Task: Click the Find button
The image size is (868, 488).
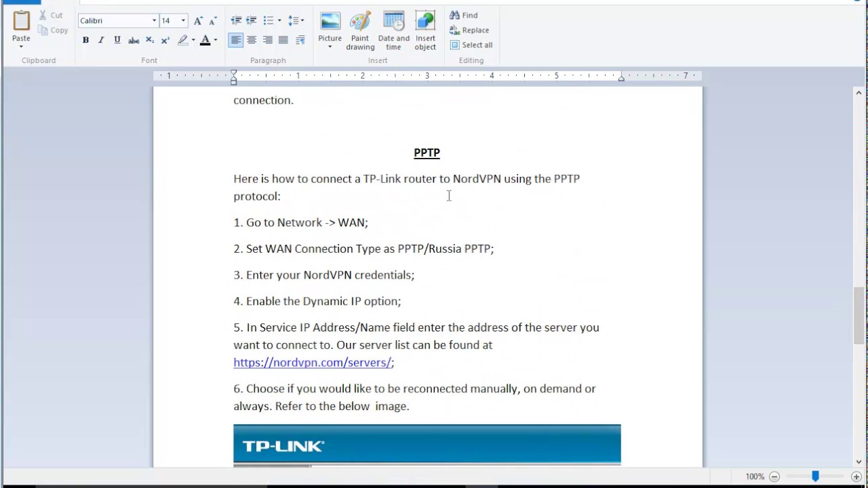Action: [464, 15]
